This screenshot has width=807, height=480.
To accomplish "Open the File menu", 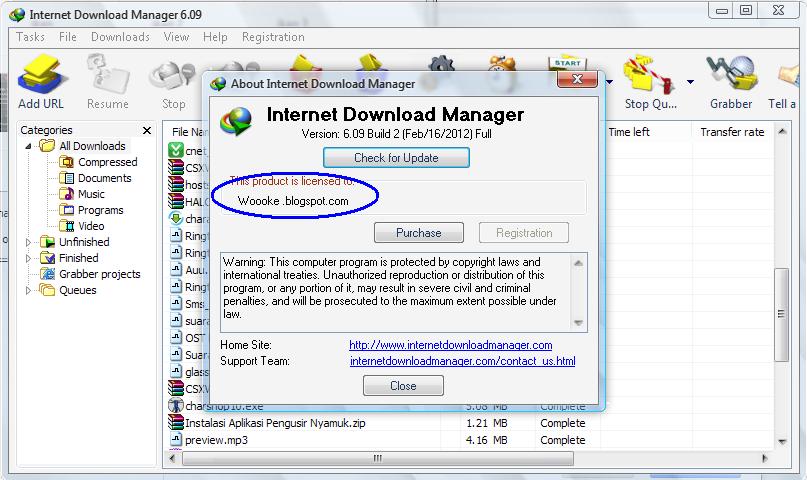I will pyautogui.click(x=67, y=37).
